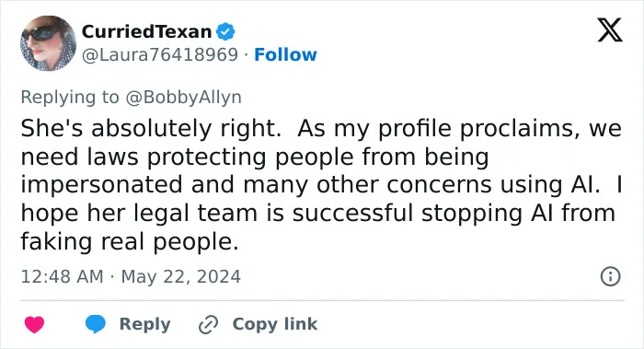Click the Reply text button
Screen dimensions: 644x349
tap(144, 324)
